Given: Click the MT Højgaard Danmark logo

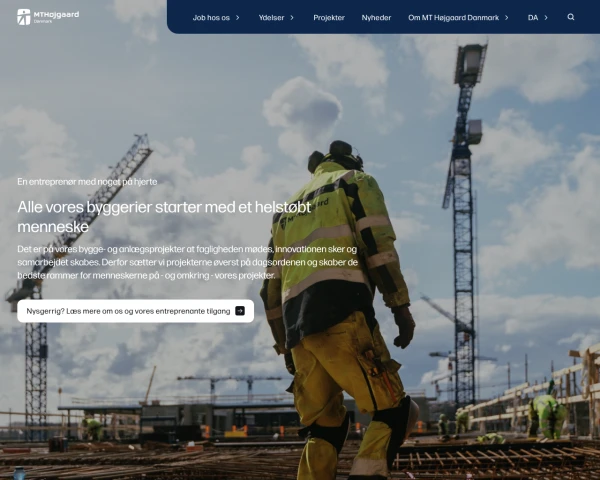Looking at the screenshot, I should click(48, 17).
